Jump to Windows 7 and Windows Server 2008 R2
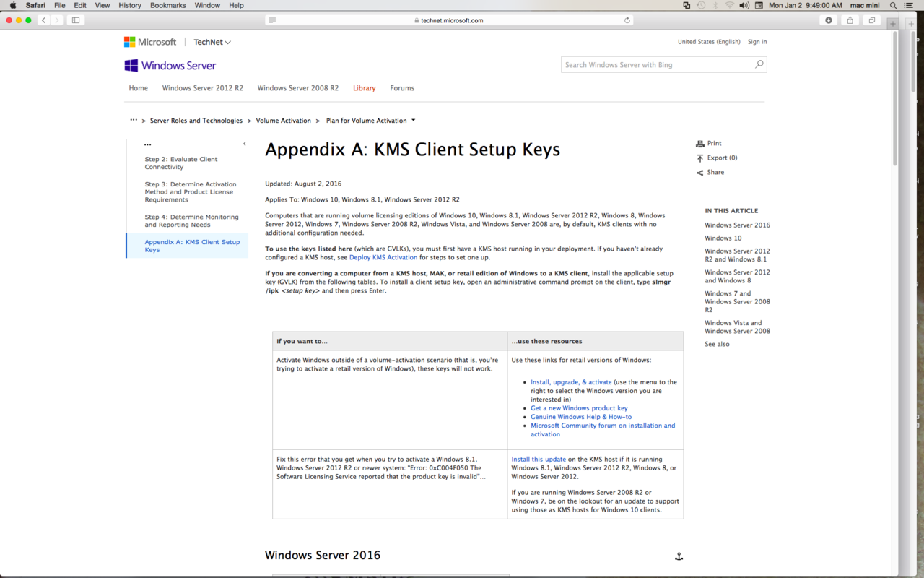 (738, 301)
